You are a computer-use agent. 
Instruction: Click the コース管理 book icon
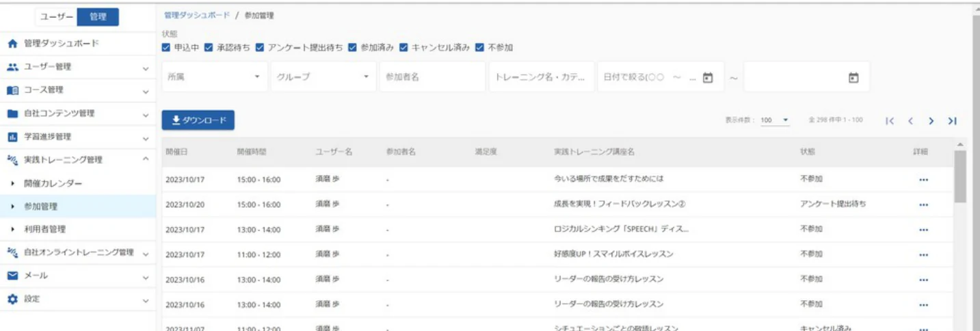(x=12, y=90)
